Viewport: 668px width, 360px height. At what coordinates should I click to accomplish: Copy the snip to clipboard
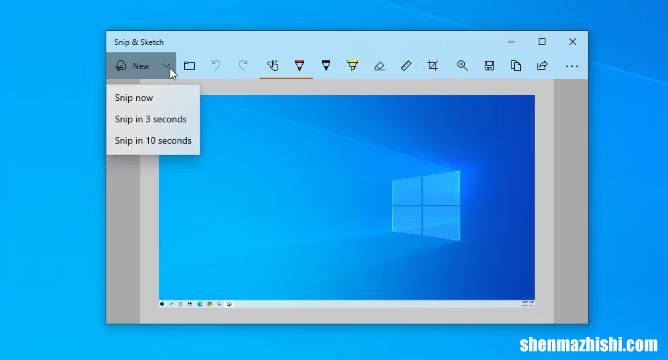[x=516, y=66]
